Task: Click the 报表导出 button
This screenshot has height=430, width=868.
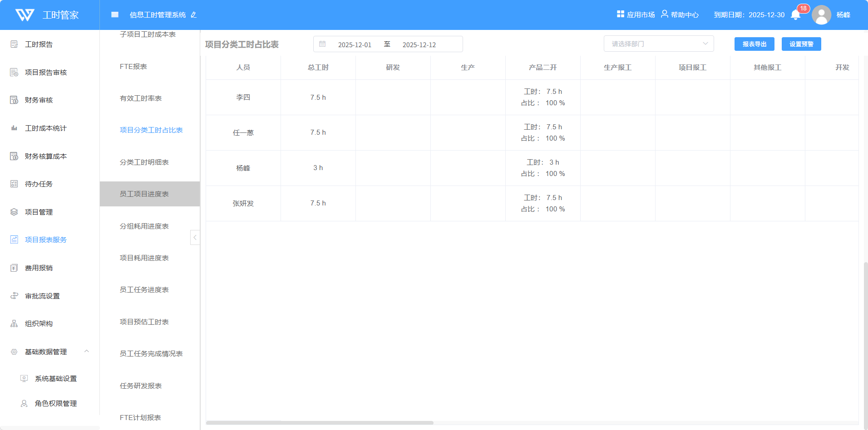Action: [754, 44]
